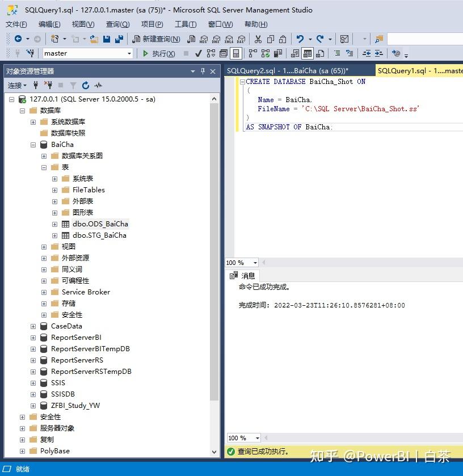Click the Parse checkmark icon
Image resolution: width=463 pixels, height=476 pixels.
[198, 54]
